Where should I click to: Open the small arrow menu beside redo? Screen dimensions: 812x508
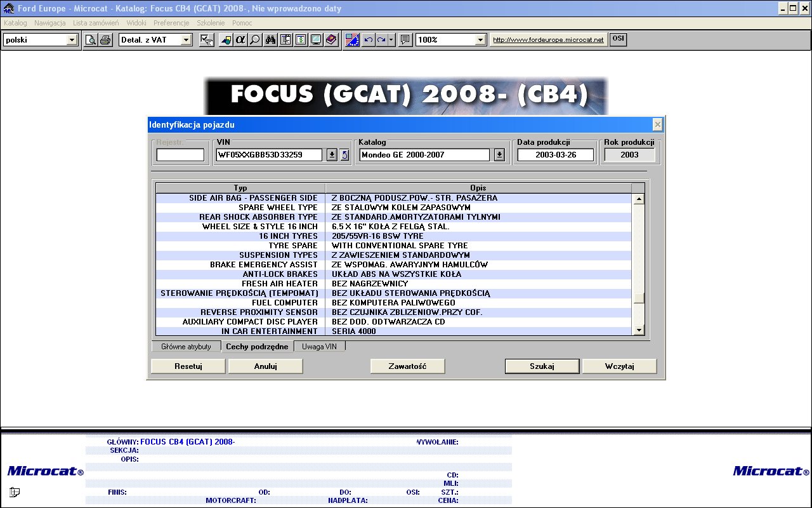[391, 39]
